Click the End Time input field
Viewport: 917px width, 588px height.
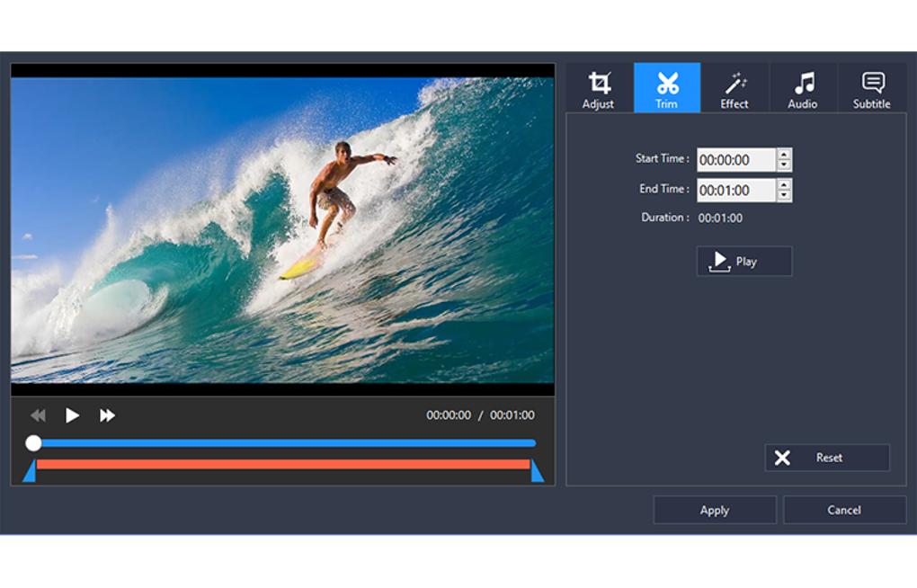735,191
